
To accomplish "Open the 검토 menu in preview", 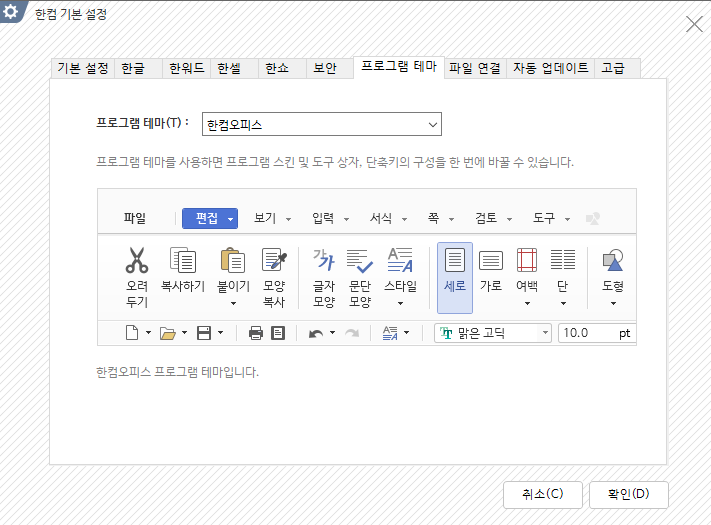I will coord(493,218).
